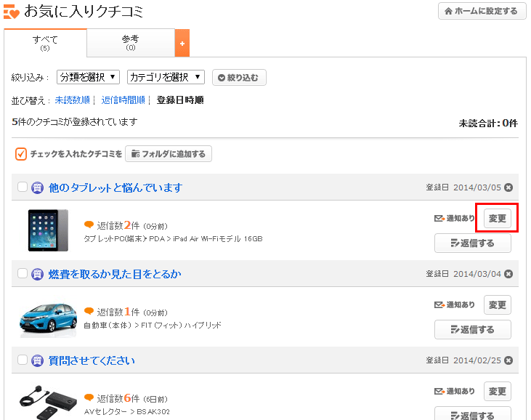Click the 通知あり mail icon for the FIT review
Screen dimensions: 531x420
[439, 305]
